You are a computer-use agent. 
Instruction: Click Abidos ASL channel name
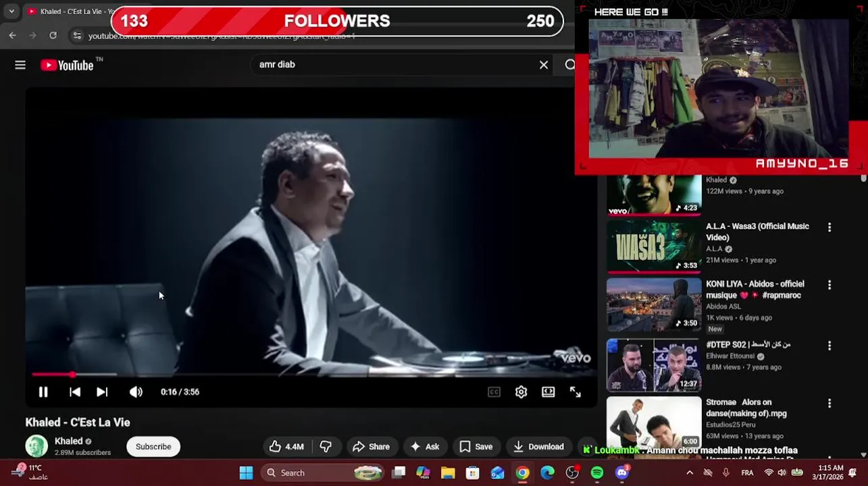coord(723,306)
